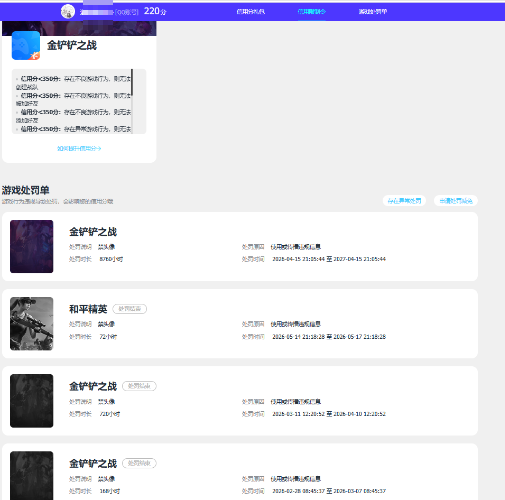Switch to the 游戏处罚单 tab in the top bar

coord(373,12)
